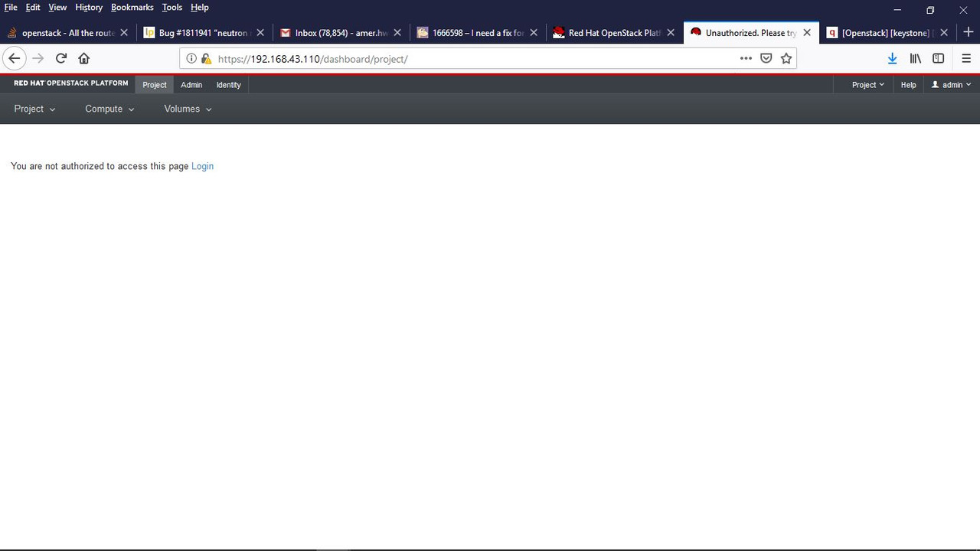Viewport: 980px width, 551px height.
Task: Click the Help link in OpenStack header
Action: tap(908, 85)
